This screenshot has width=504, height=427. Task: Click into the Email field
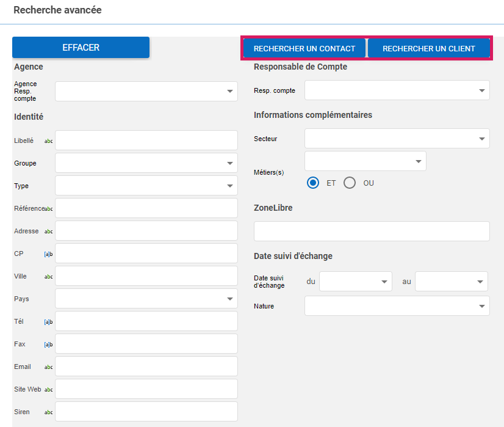[x=146, y=367]
